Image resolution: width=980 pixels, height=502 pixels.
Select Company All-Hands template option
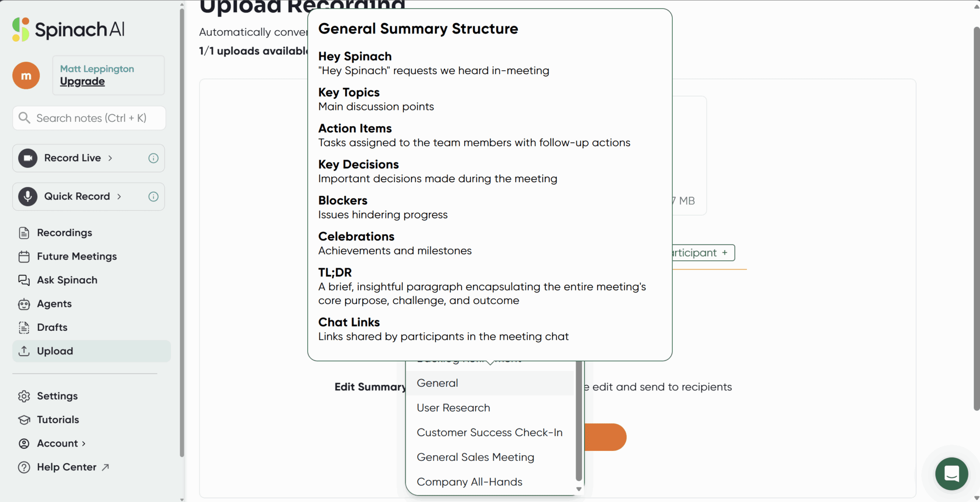(x=469, y=482)
